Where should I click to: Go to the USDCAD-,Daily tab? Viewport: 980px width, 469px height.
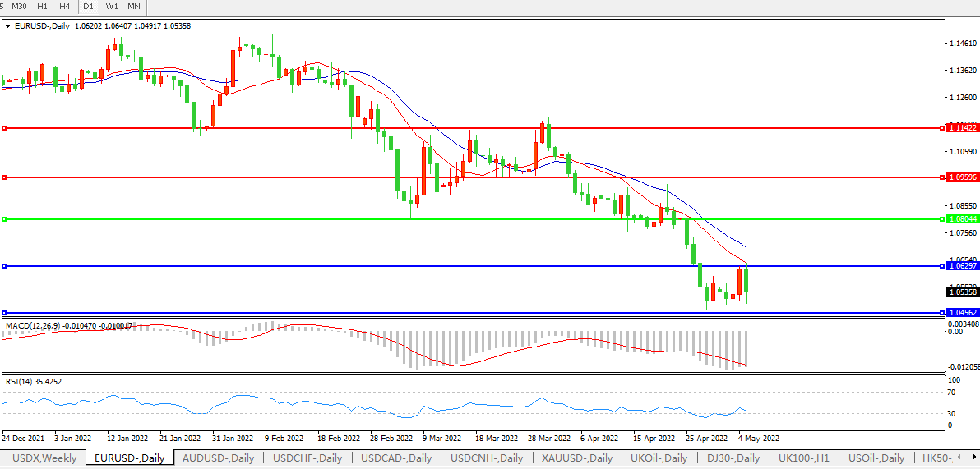click(x=397, y=458)
